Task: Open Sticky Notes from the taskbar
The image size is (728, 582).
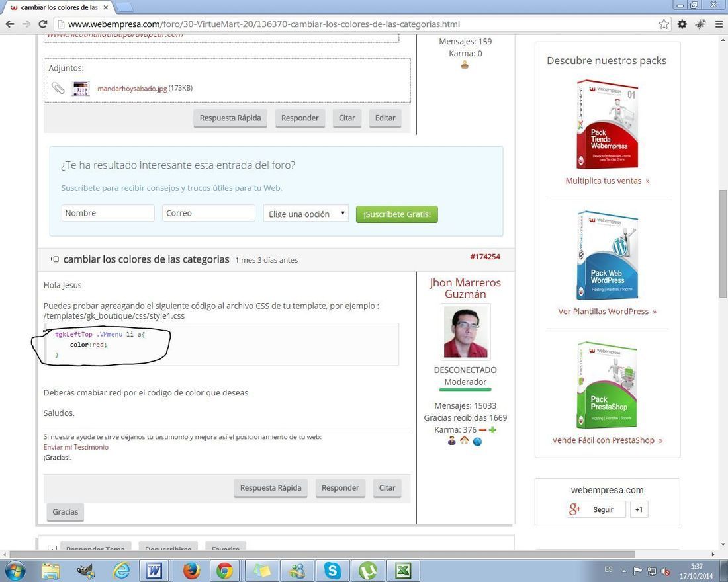Action: tap(261, 571)
